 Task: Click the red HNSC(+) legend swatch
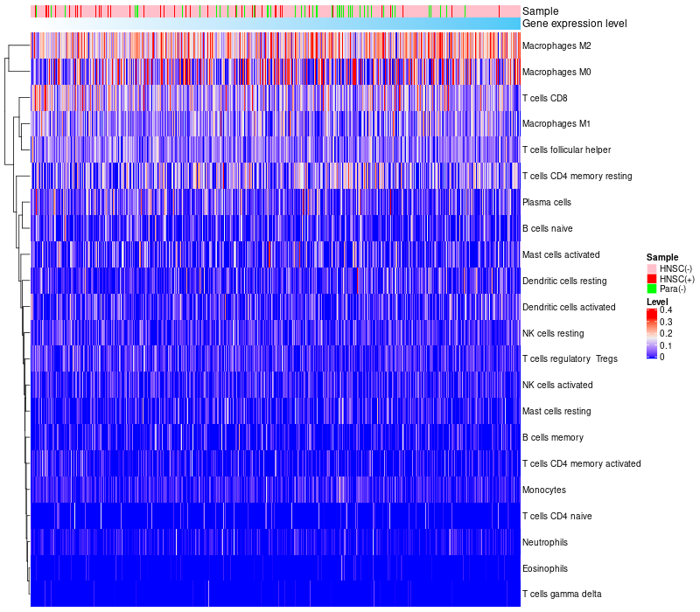point(651,278)
